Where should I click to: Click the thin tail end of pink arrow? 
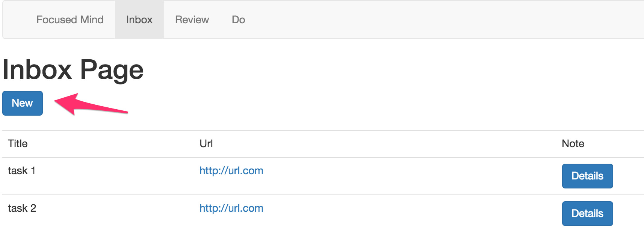(126, 111)
